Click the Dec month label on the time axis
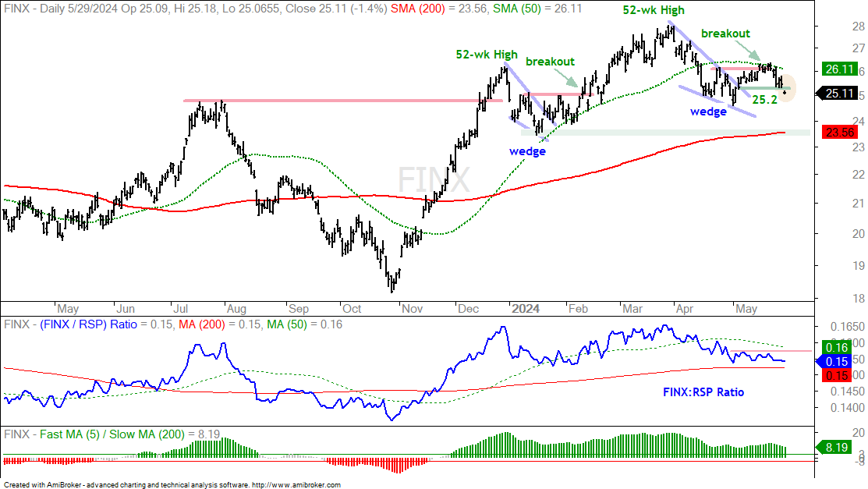The width and height of the screenshot is (868, 489). (469, 309)
